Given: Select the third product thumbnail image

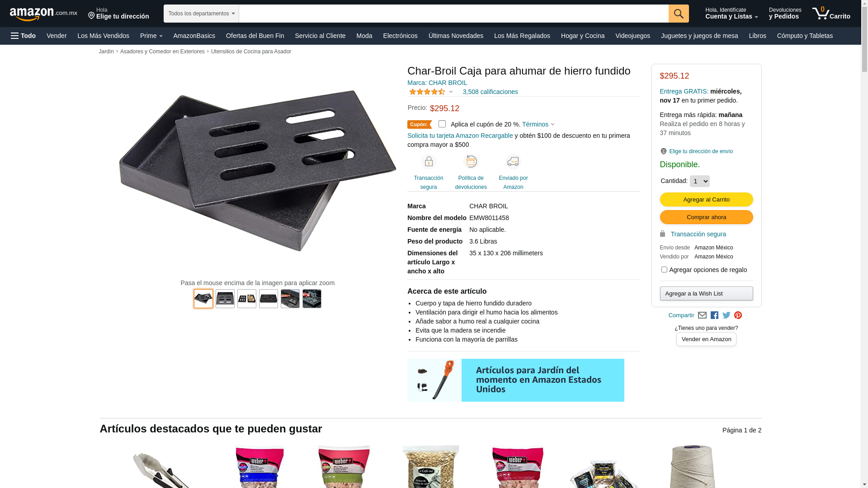Looking at the screenshot, I should pos(247,299).
